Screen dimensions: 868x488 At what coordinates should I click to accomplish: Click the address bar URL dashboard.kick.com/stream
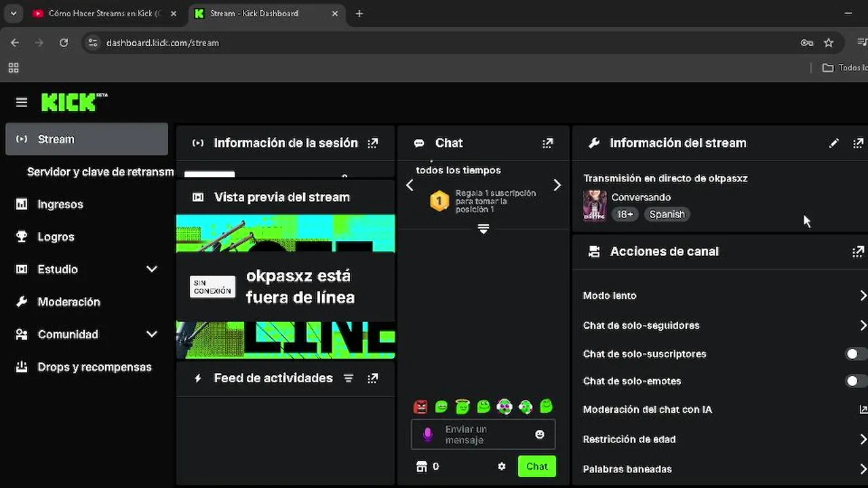(x=163, y=43)
